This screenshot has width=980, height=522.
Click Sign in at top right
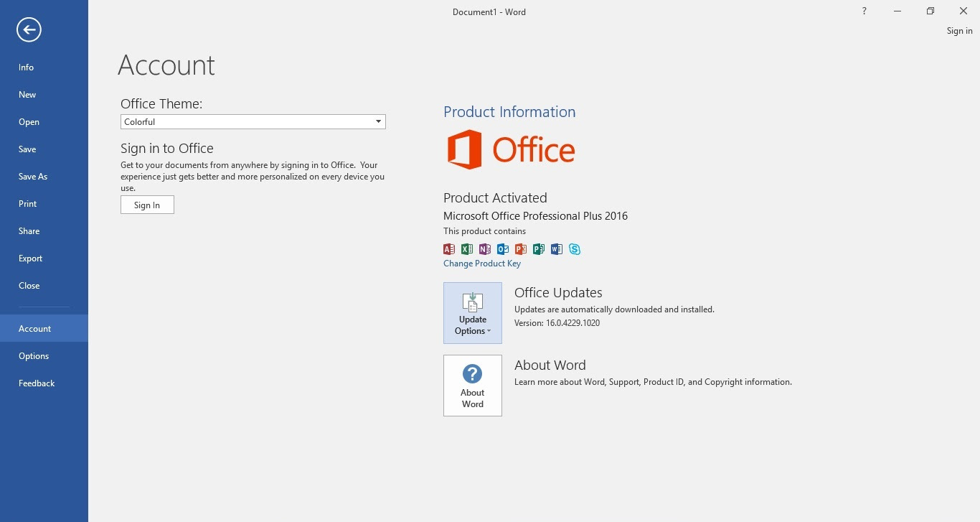pos(959,31)
